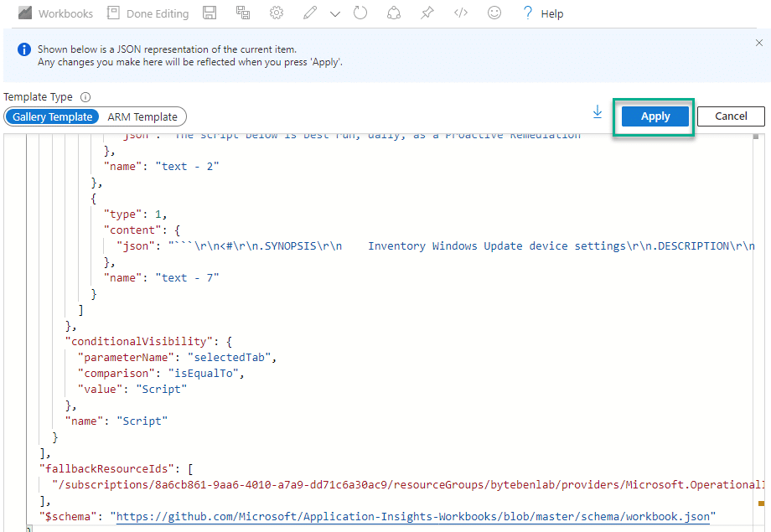Click the "$schema" key text
771x532 pixels.
[68, 517]
